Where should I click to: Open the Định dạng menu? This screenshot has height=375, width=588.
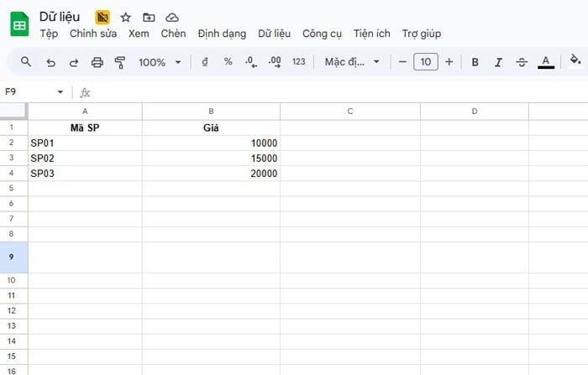point(222,34)
